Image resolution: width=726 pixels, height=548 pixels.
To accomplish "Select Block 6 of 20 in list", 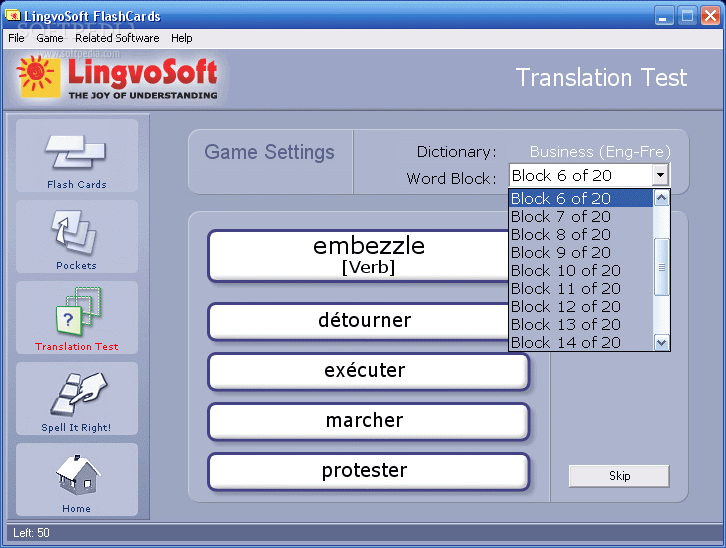I will 581,199.
